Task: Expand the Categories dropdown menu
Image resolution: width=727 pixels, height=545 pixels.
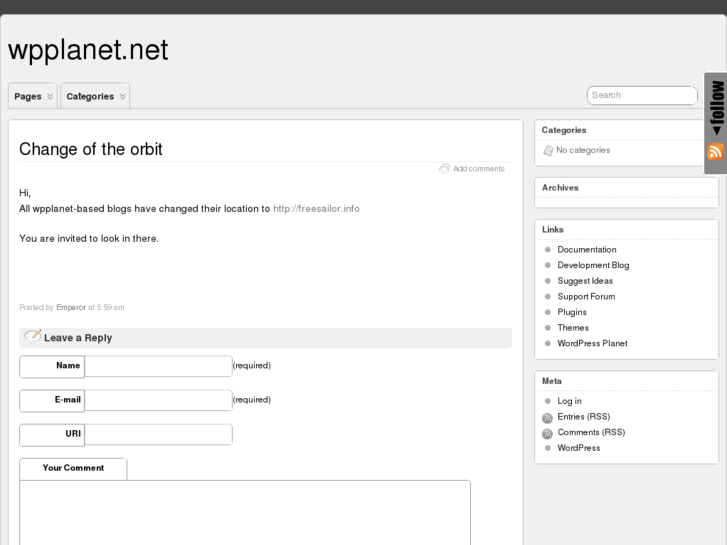Action: (x=96, y=96)
